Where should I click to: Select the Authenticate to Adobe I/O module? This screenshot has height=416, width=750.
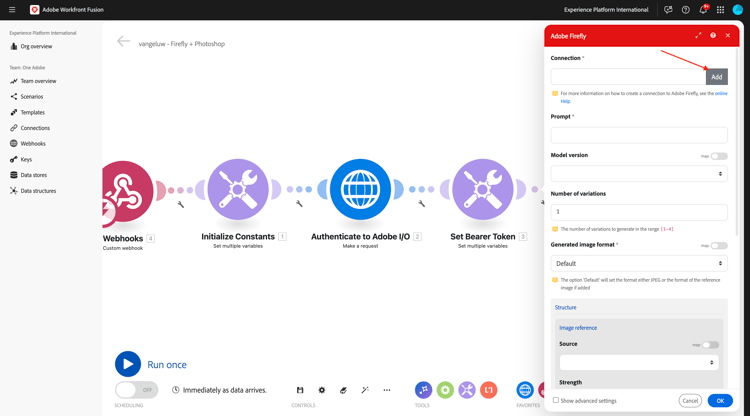click(x=360, y=189)
